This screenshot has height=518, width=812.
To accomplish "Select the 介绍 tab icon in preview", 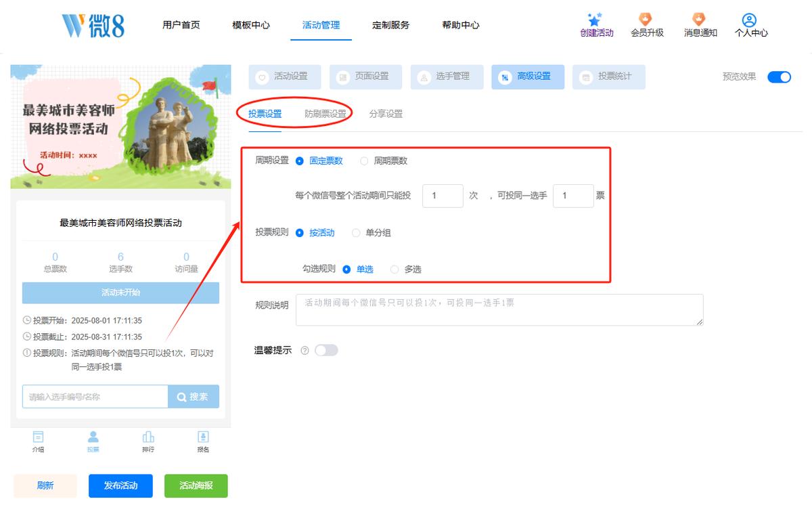I will tap(39, 437).
